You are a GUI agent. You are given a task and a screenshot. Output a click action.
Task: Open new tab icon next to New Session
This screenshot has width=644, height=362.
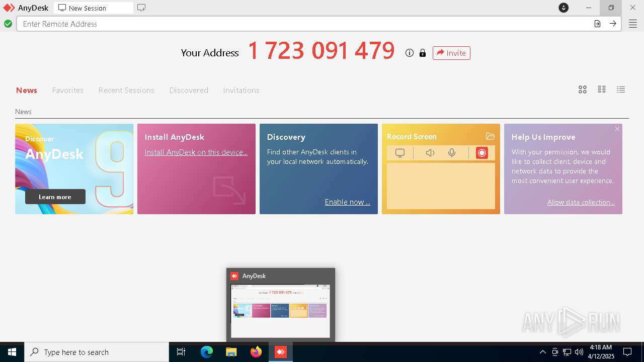point(141,8)
